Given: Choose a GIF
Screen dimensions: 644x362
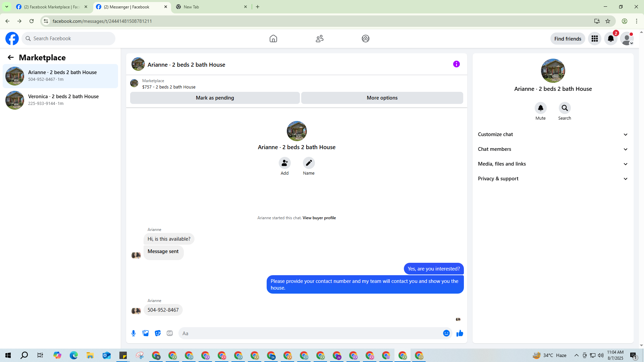Looking at the screenshot, I should (170, 333).
